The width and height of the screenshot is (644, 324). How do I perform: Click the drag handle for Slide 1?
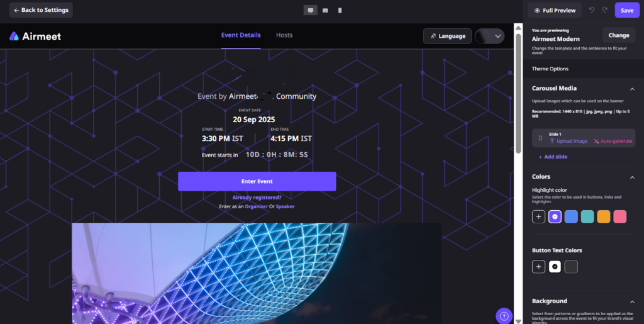click(540, 138)
